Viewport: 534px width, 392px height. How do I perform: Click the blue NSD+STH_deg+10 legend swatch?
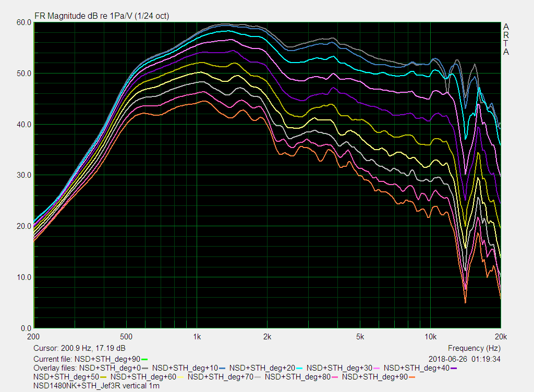coord(222,368)
